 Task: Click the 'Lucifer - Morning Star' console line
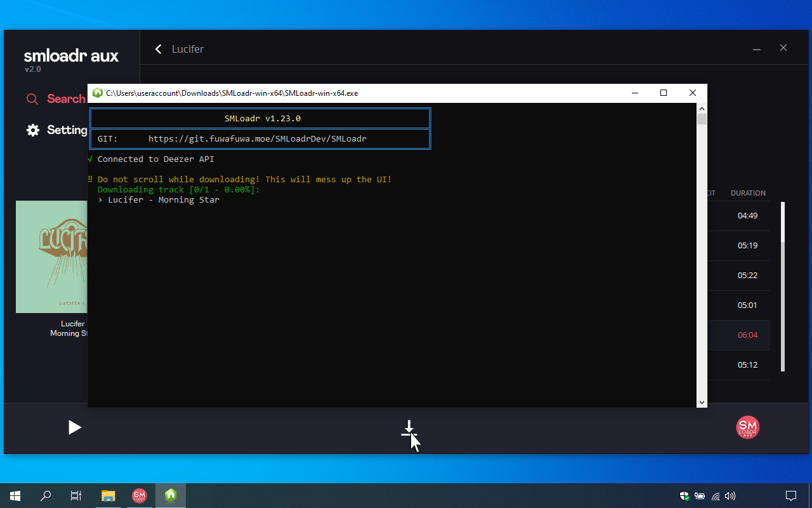(164, 200)
